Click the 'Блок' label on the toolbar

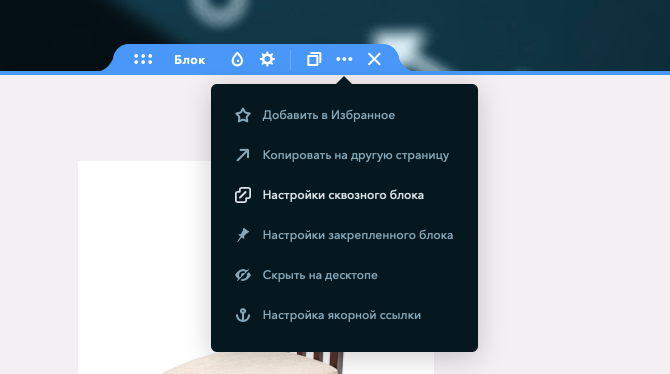[x=190, y=60]
